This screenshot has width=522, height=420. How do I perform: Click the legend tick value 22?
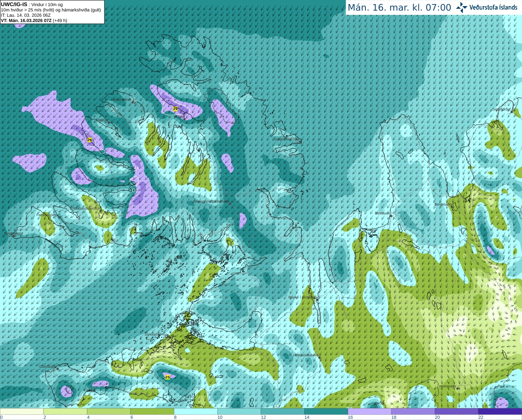pyautogui.click(x=481, y=417)
